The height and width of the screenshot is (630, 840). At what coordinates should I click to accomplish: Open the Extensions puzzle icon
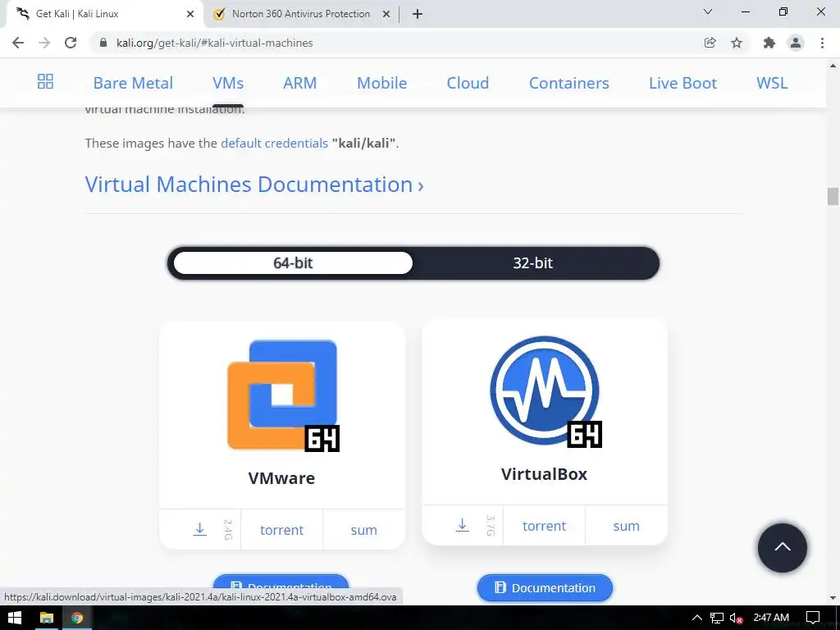point(769,43)
